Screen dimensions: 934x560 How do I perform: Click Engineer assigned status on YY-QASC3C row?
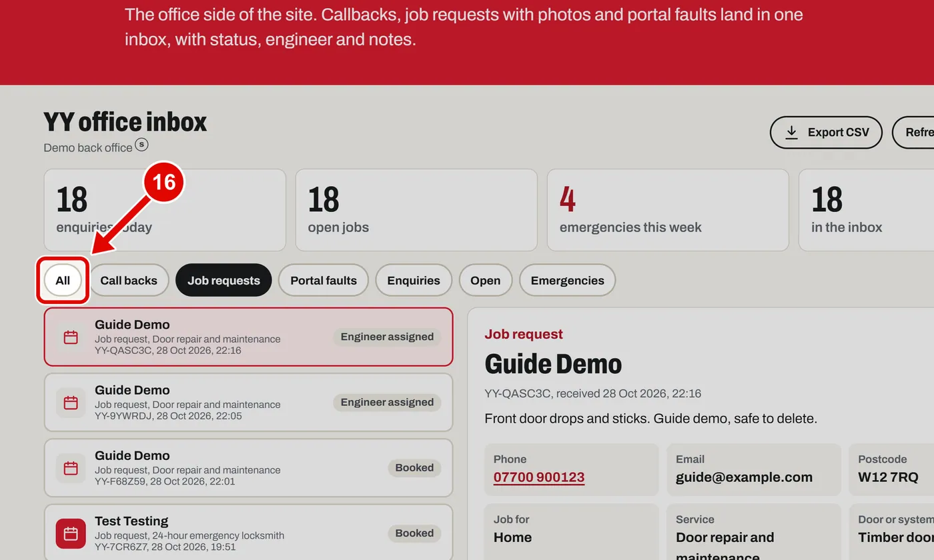point(387,337)
